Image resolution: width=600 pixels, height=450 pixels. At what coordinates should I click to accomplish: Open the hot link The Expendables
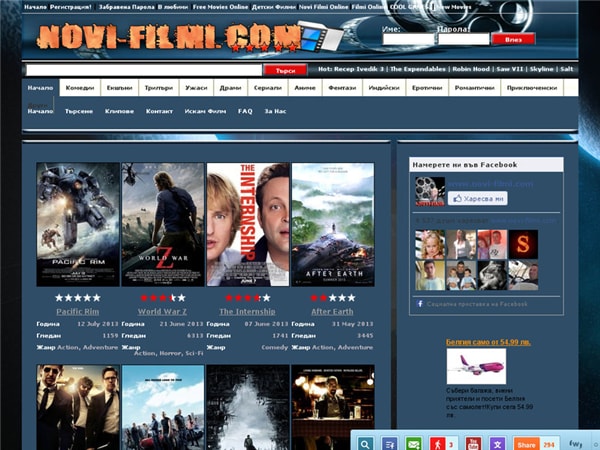point(418,69)
